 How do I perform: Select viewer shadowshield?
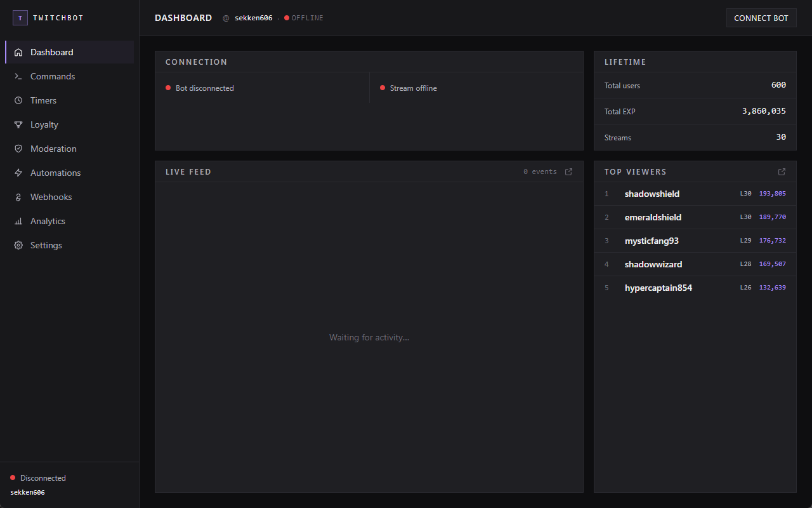(x=652, y=194)
